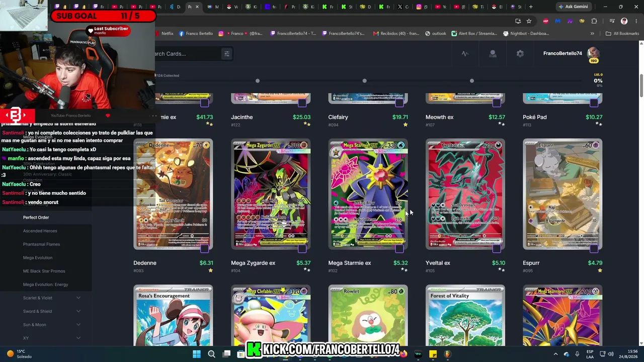Open the Mega Zygarde ex card image
644x362 pixels.
point(271,195)
